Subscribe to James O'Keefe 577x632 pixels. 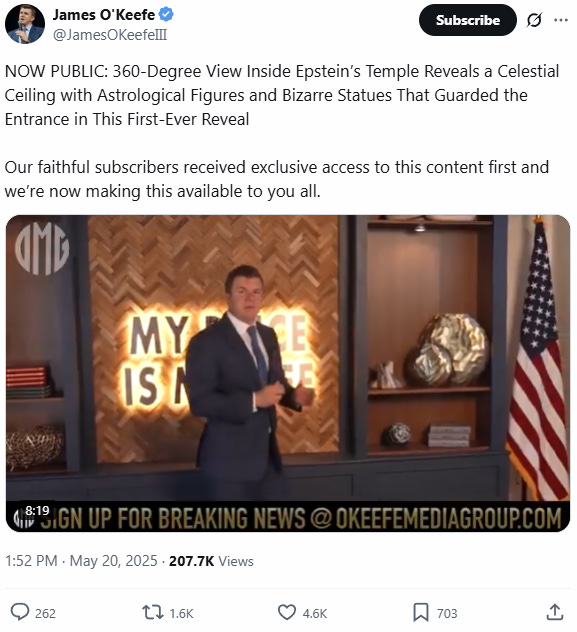[x=467, y=20]
